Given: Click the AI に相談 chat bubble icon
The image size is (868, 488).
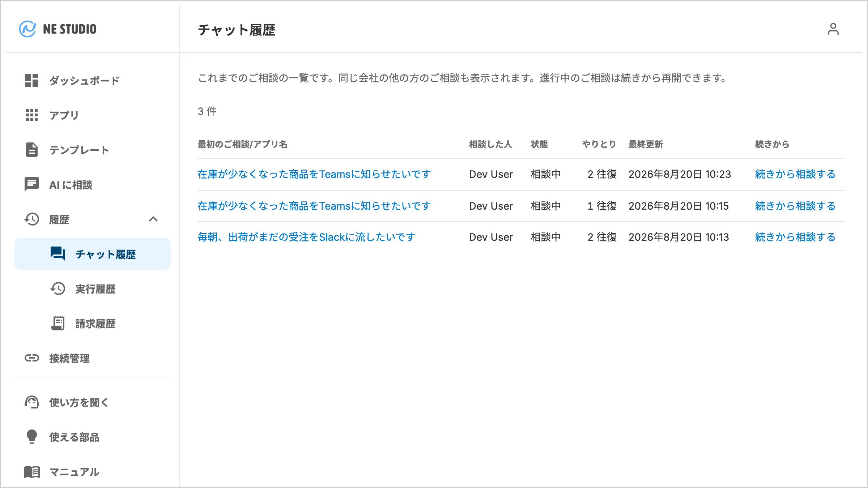Looking at the screenshot, I should point(32,184).
